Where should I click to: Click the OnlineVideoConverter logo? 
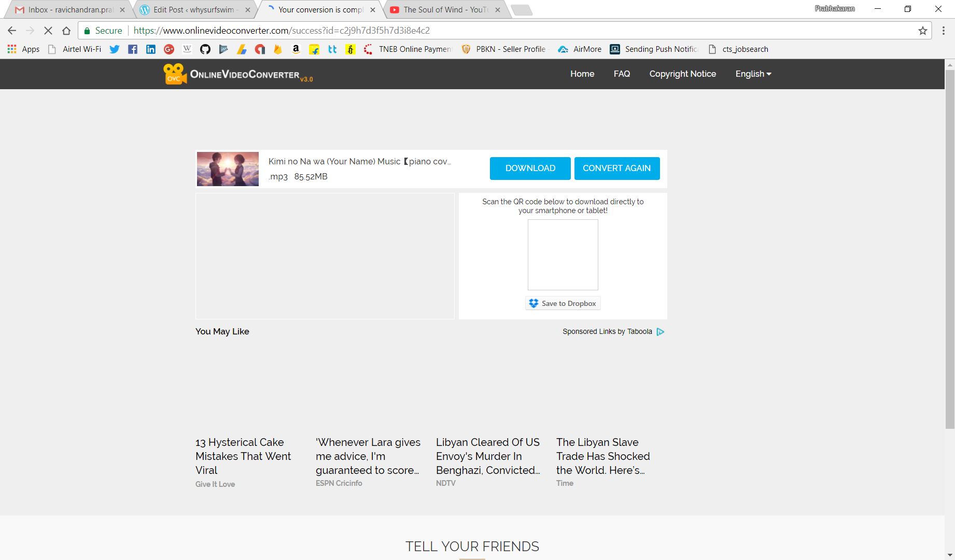pyautogui.click(x=238, y=74)
